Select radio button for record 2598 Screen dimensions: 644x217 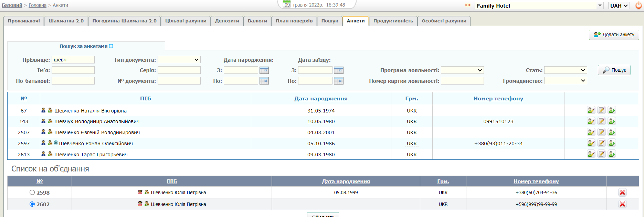(x=32, y=193)
